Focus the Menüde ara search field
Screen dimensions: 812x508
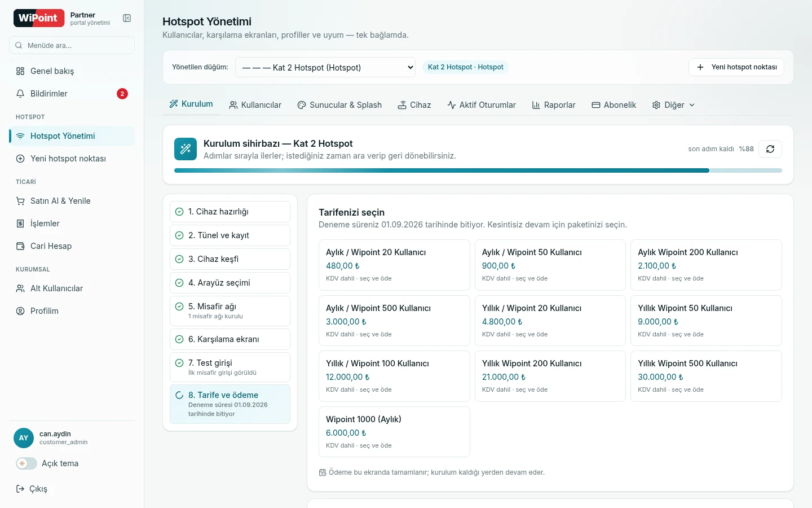coord(72,45)
